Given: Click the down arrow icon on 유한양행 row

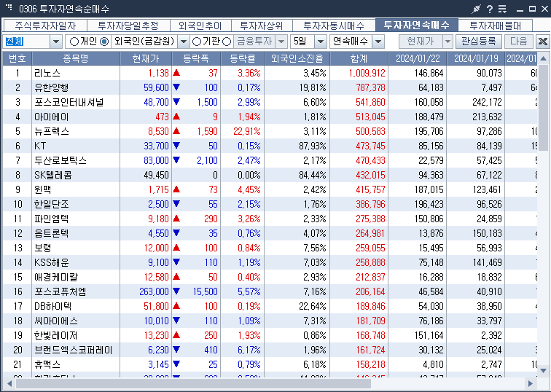Looking at the screenshot, I should pyautogui.click(x=176, y=87).
